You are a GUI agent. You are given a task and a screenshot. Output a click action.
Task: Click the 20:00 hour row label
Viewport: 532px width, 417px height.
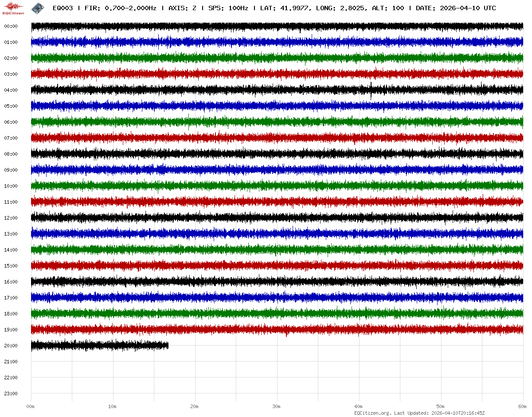coord(11,346)
